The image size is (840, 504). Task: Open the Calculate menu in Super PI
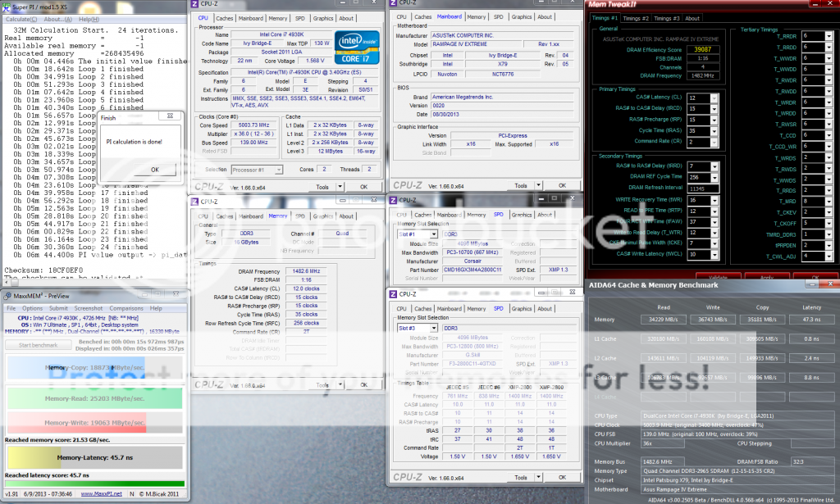19,19
